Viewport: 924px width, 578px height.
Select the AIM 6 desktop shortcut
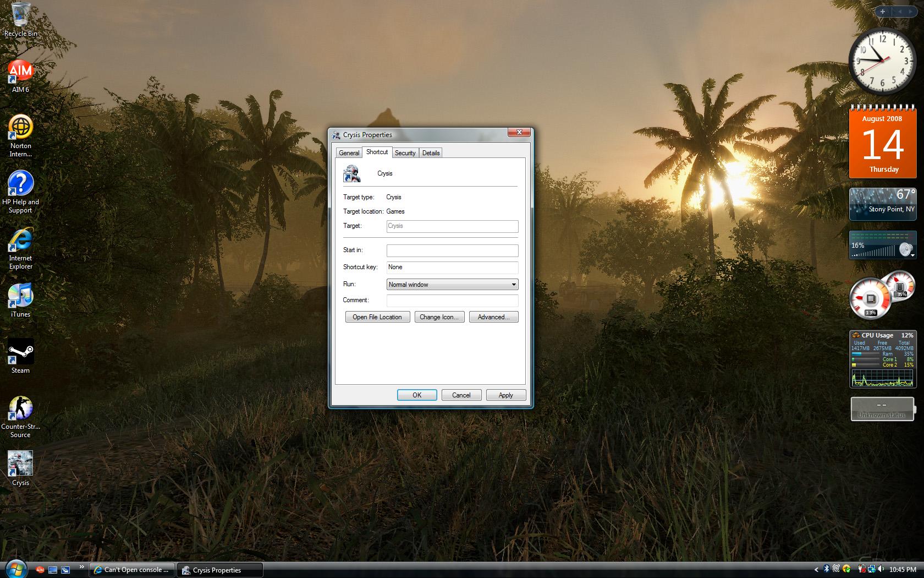coord(20,76)
